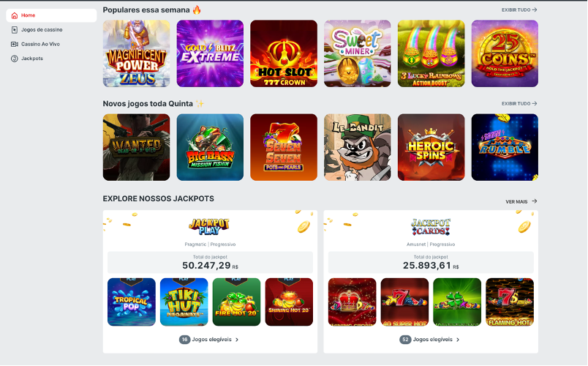Open Ver Mais for jackpots

point(521,201)
